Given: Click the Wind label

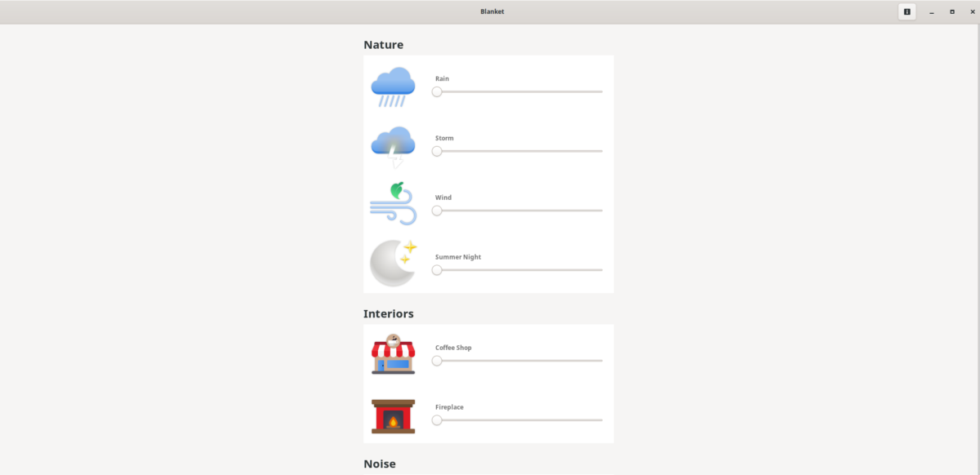Looking at the screenshot, I should click(x=443, y=198).
